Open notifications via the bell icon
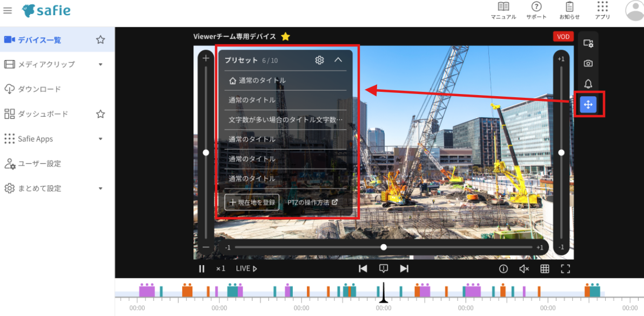The width and height of the screenshot is (644, 316). [x=588, y=84]
